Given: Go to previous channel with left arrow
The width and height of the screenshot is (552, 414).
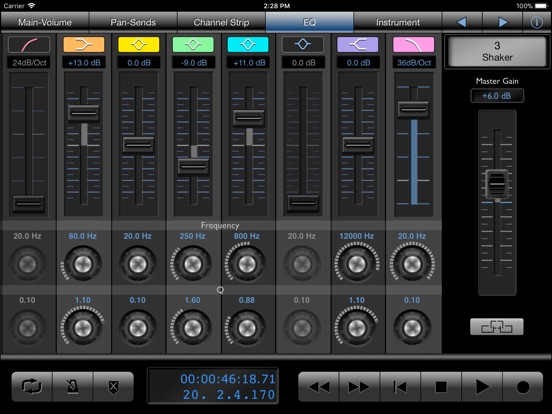Looking at the screenshot, I should click(x=462, y=22).
